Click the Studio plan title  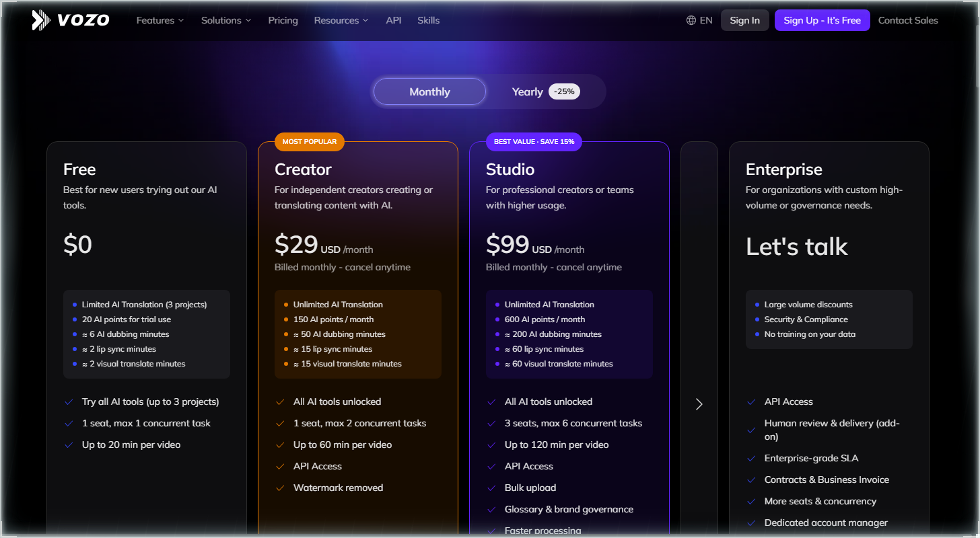coord(510,169)
